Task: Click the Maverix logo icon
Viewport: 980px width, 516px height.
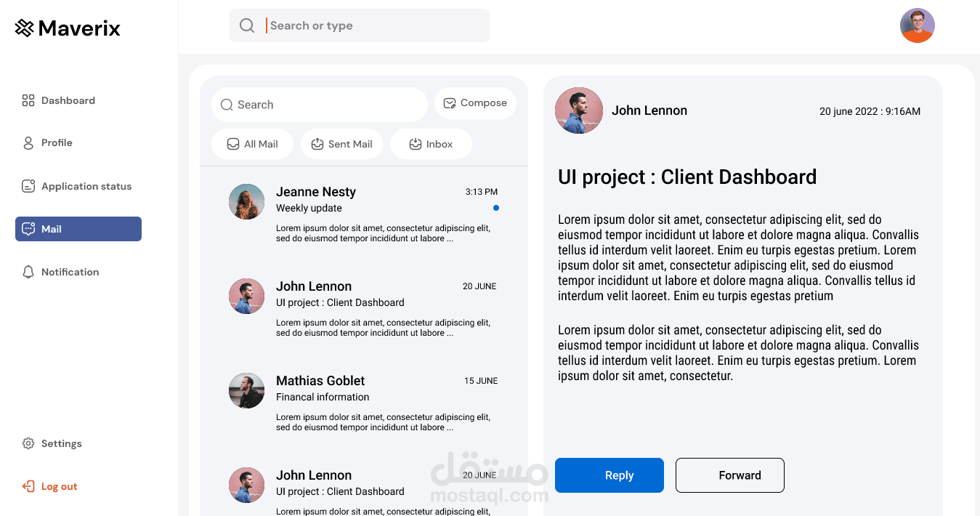Action: [x=25, y=28]
